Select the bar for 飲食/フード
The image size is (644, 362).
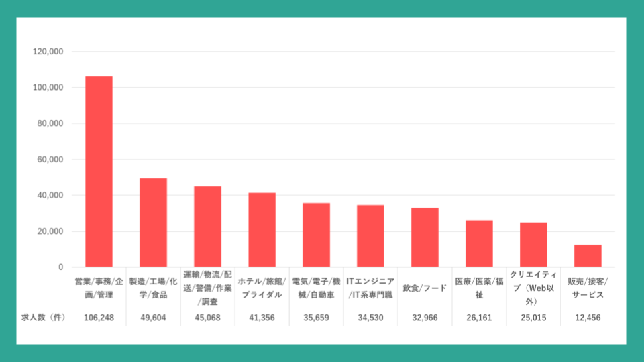(425, 237)
